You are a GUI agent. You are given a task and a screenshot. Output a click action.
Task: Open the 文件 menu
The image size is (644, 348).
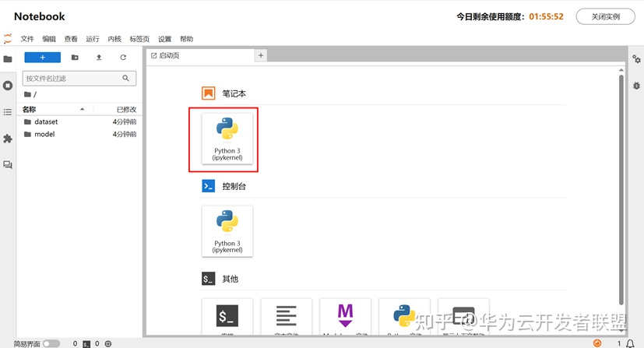click(27, 39)
